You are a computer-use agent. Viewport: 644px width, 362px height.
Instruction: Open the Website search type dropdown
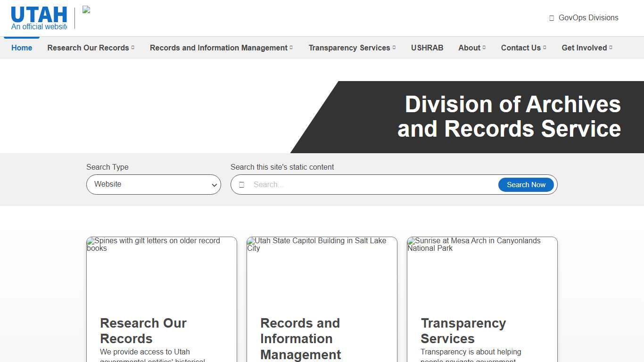point(153,184)
